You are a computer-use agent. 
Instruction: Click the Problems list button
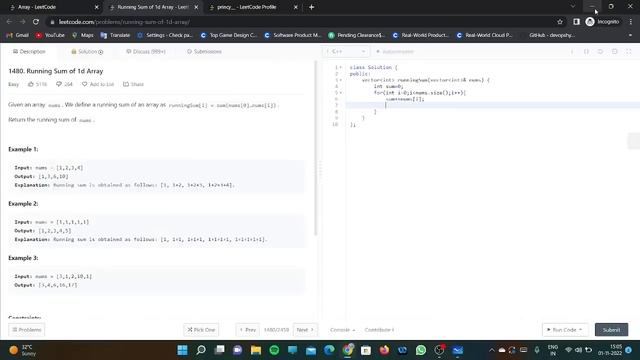click(x=27, y=329)
